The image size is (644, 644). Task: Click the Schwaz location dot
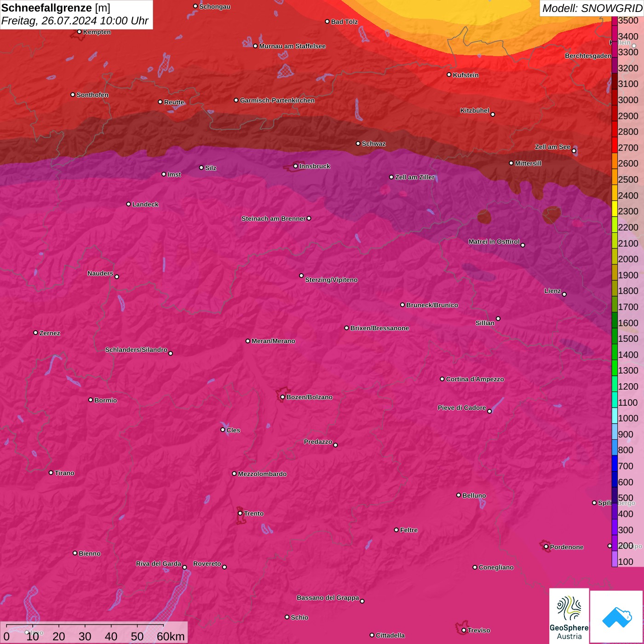[358, 144]
